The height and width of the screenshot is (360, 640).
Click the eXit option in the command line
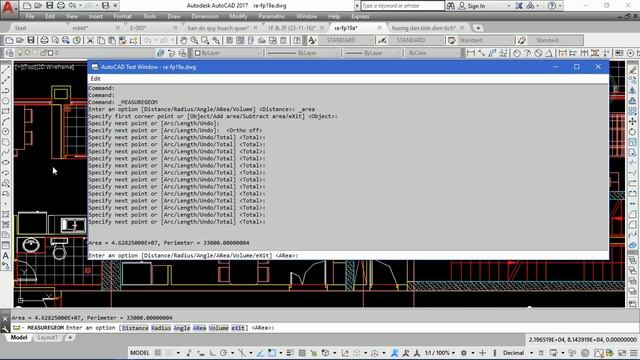pos(238,328)
